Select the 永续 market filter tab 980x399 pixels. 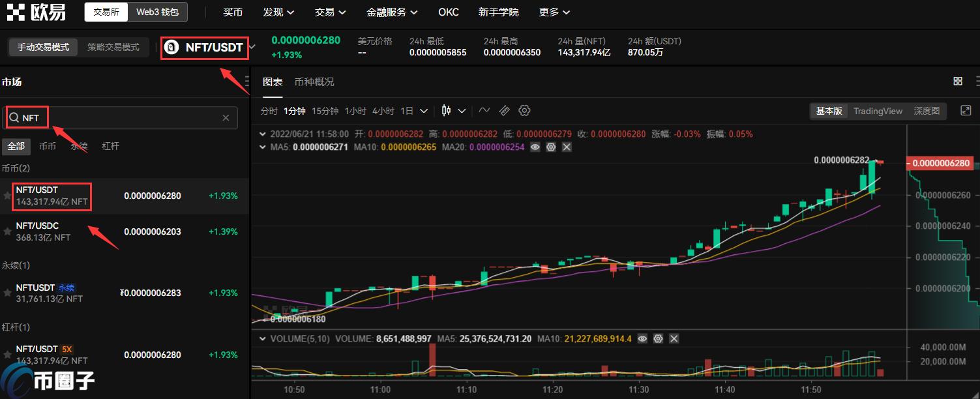[x=79, y=146]
